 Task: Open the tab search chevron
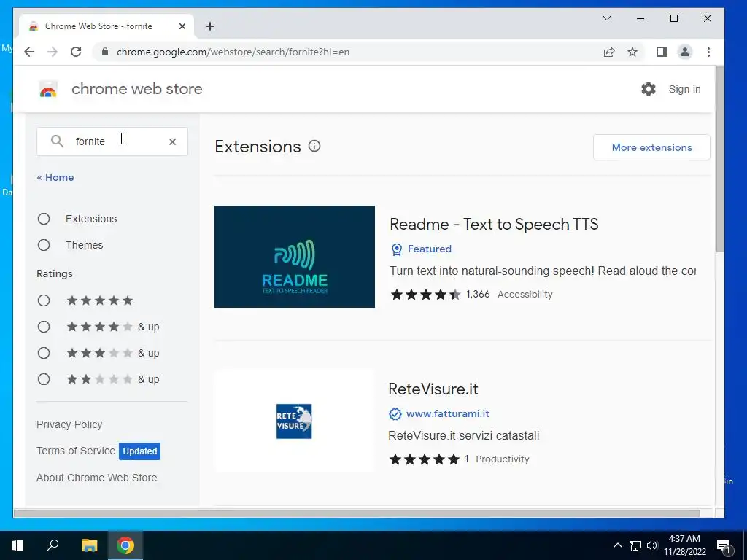click(606, 18)
